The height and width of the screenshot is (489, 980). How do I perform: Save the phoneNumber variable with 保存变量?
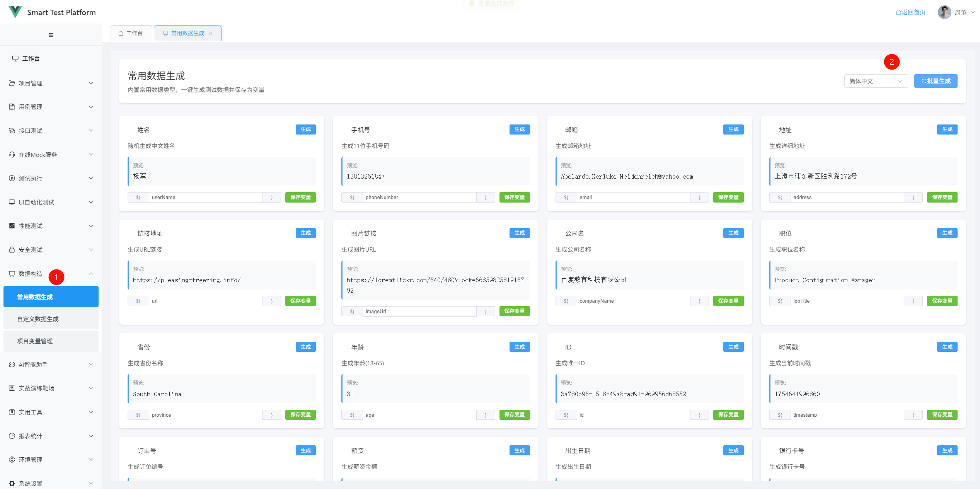click(514, 197)
